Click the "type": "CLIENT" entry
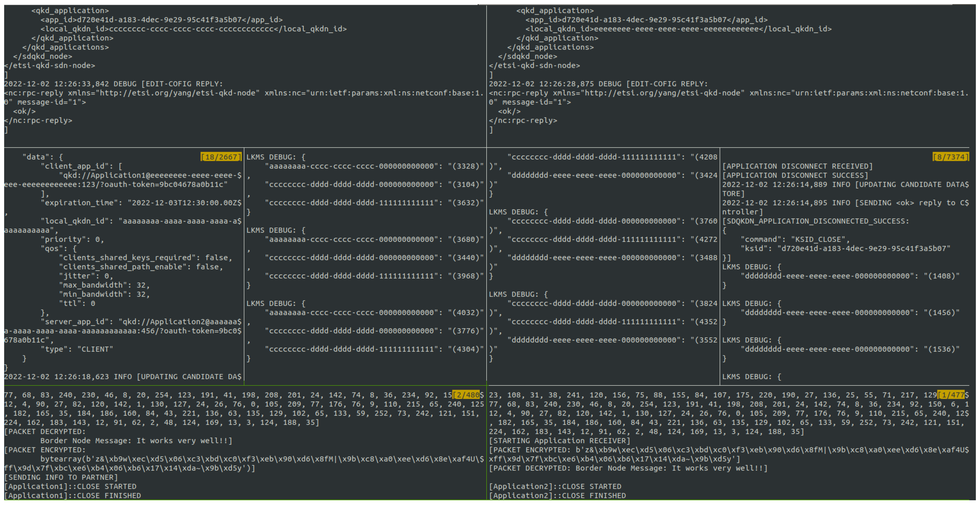Screen dimensions: 980x505 [77, 349]
